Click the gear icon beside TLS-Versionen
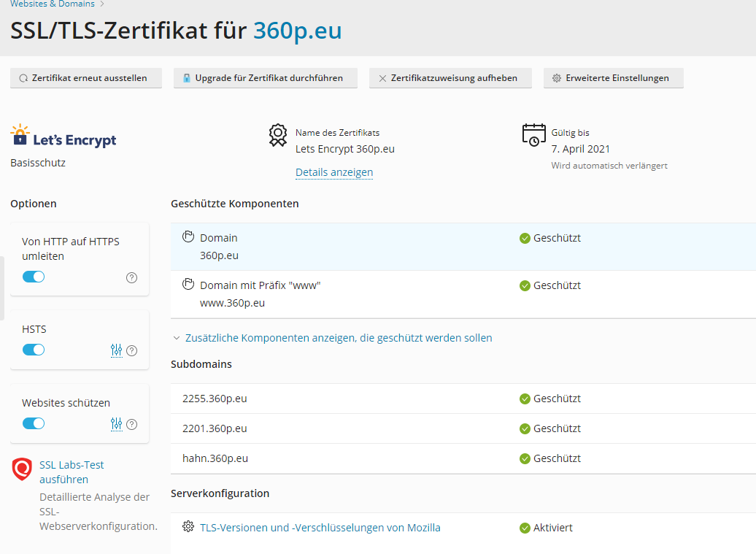 [188, 527]
